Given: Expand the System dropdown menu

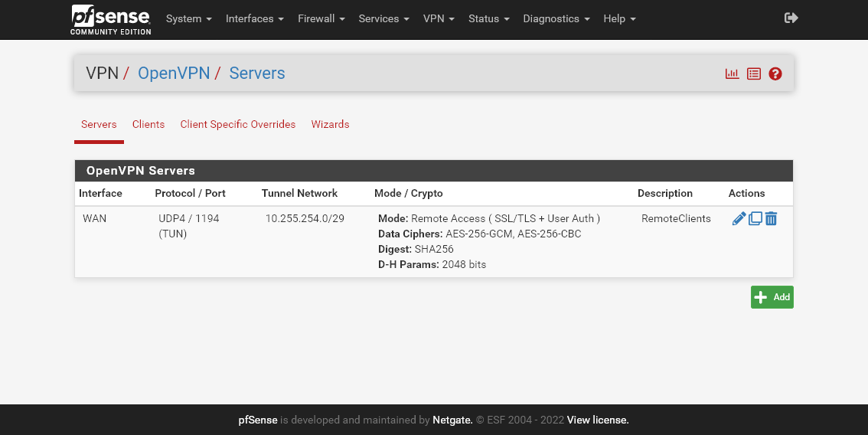Looking at the screenshot, I should pyautogui.click(x=188, y=18).
